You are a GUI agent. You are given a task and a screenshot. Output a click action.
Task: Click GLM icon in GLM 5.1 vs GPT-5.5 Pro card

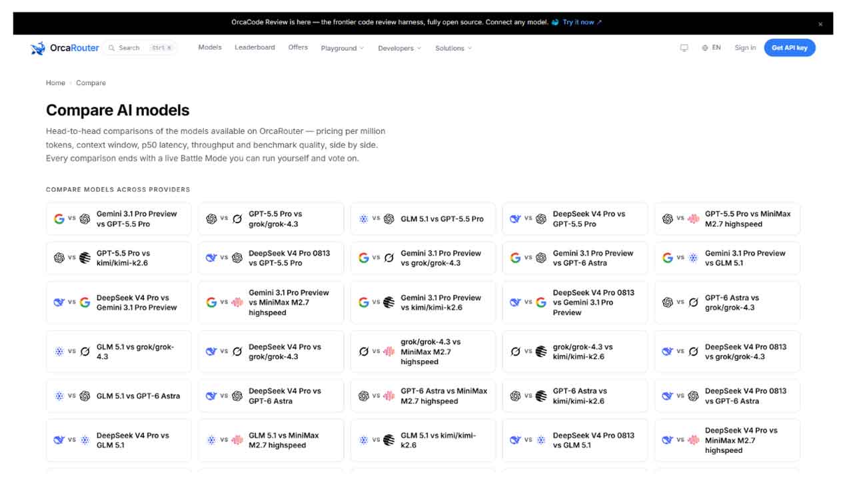tap(364, 218)
